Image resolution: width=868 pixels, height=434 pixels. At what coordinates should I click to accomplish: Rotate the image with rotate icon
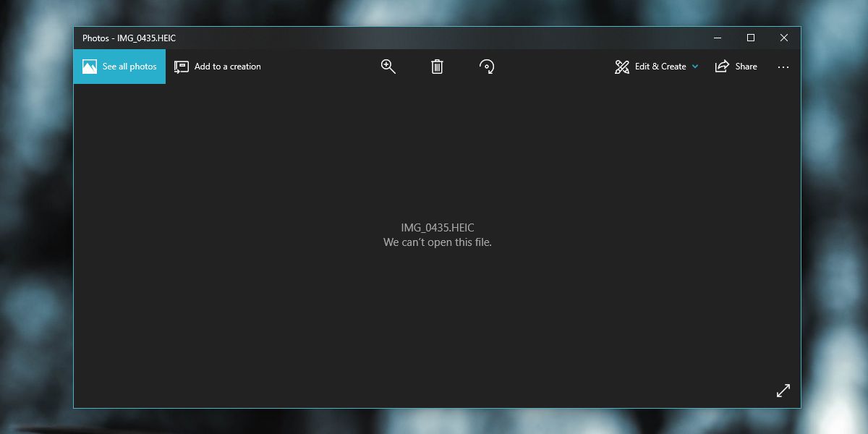tap(487, 67)
